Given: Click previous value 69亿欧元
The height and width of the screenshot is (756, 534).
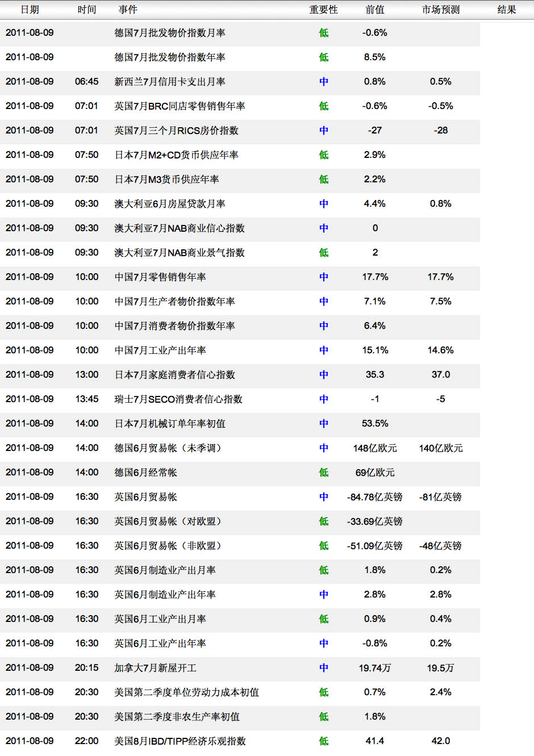Looking at the screenshot, I should coord(375,473).
